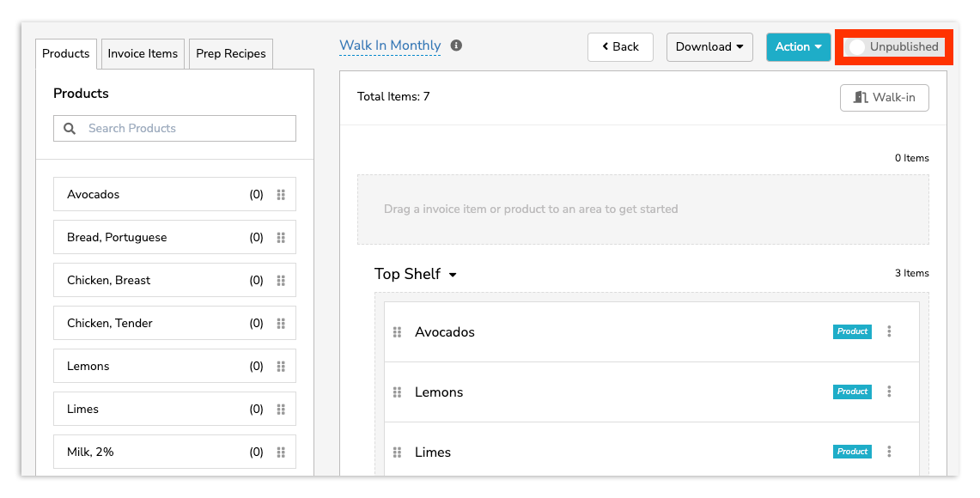The image size is (980, 498).
Task: Click the info icon beside Walk In Monthly
Action: [456, 46]
